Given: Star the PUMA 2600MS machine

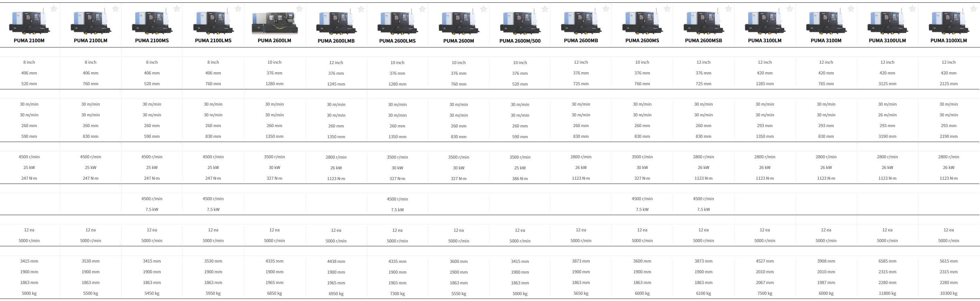Looking at the screenshot, I should 667,9.
